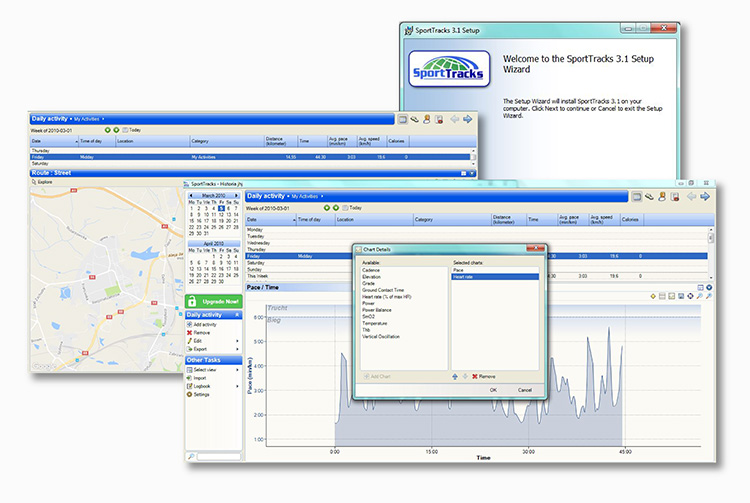Screen dimensions: 750x503
Task: Move selected chart down with grey arrow
Action: click(465, 377)
